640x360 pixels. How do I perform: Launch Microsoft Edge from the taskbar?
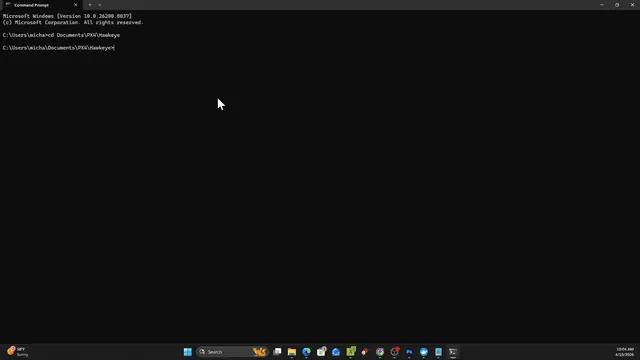(x=307, y=352)
